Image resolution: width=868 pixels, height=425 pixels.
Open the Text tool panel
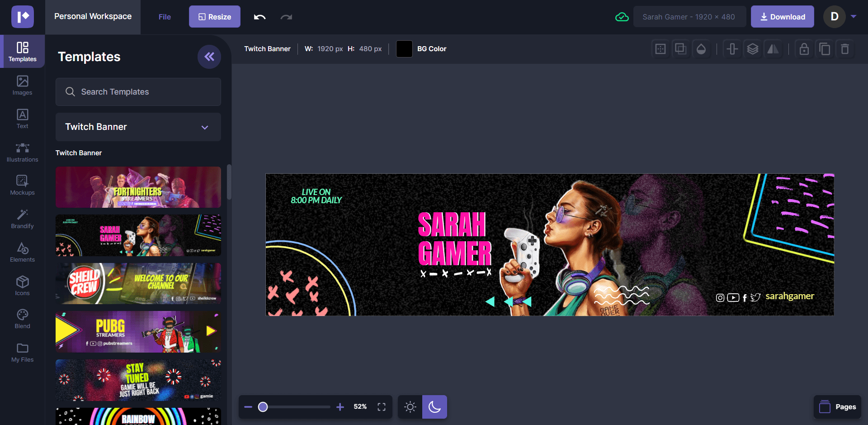22,119
